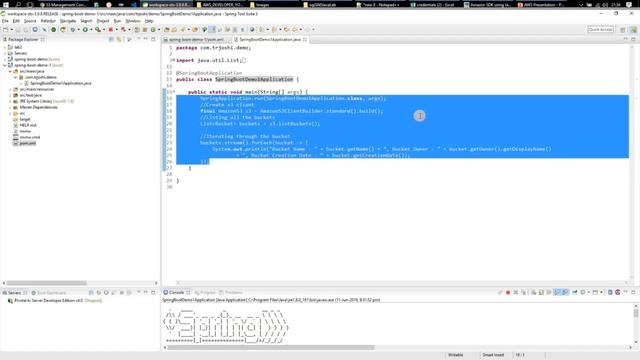The width and height of the screenshot is (640, 360).
Task: Open the Debug configurations dropdown arrow
Action: click(x=78, y=29)
